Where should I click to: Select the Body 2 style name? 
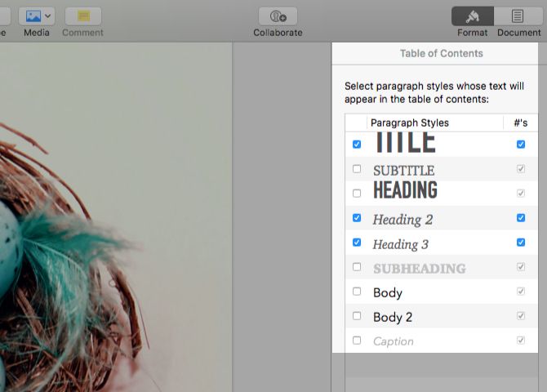pyautogui.click(x=393, y=318)
